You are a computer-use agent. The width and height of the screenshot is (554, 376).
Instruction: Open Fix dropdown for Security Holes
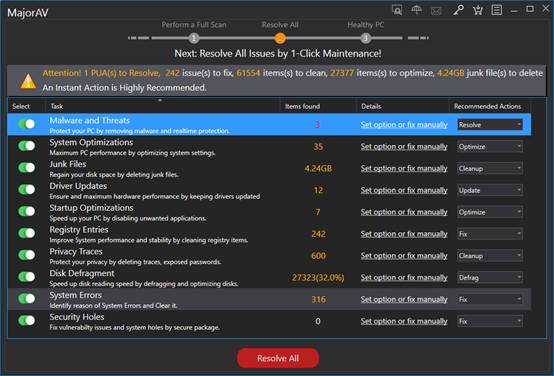490,321
